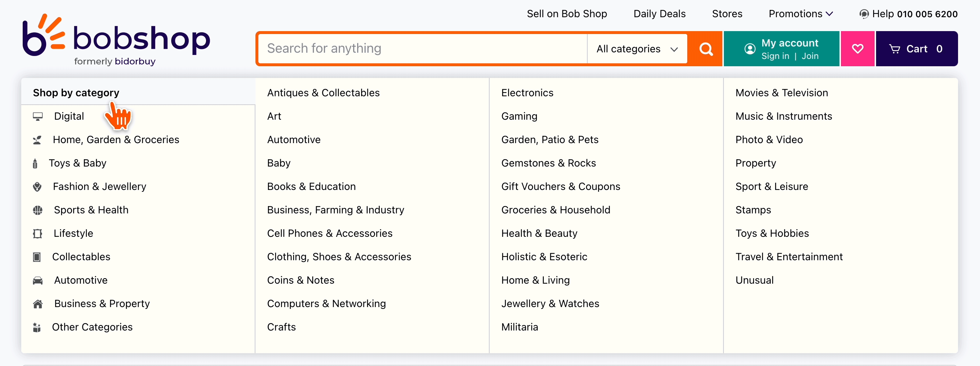Click the Sports & Health ball icon
Screen dimensions: 980x366
tap(38, 210)
